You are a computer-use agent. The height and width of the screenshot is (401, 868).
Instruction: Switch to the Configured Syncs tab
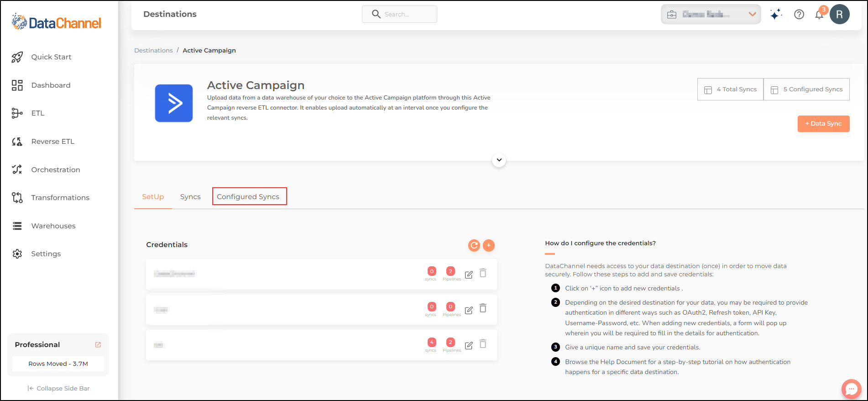click(x=248, y=197)
